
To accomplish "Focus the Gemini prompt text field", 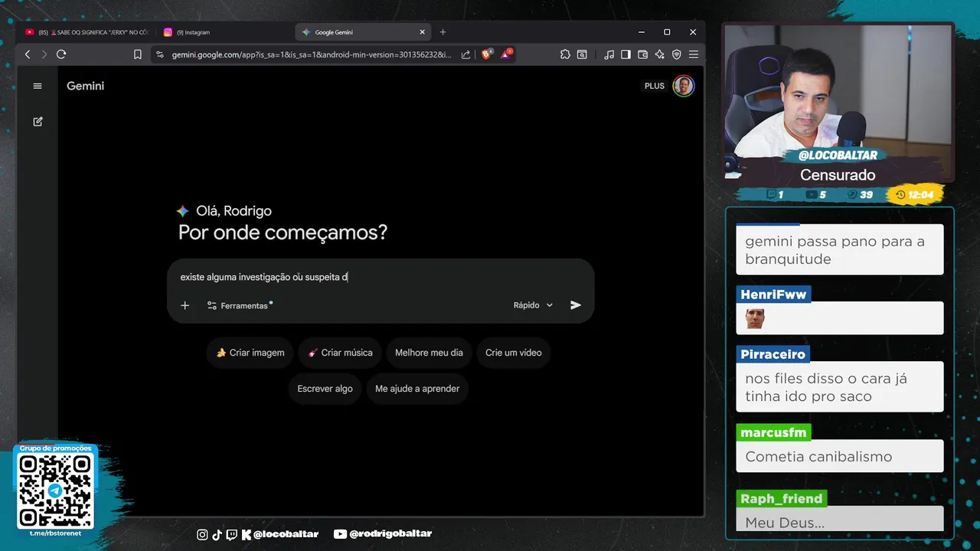I will (381, 277).
